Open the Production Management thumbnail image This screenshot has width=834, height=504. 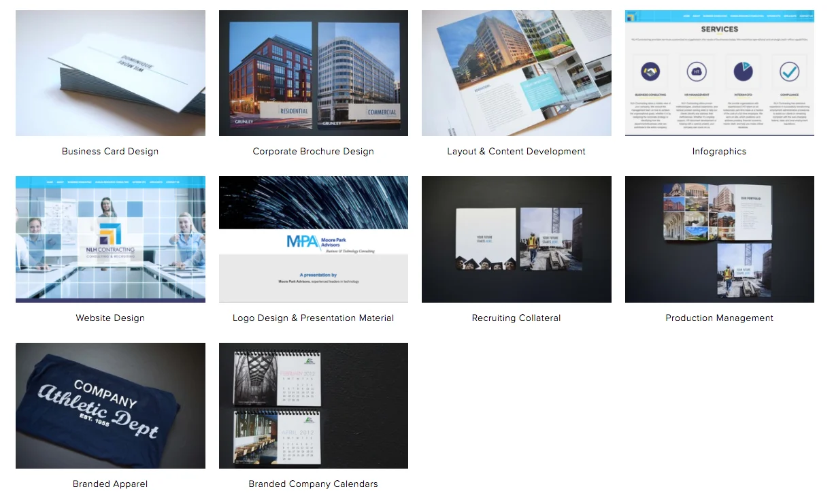720,239
